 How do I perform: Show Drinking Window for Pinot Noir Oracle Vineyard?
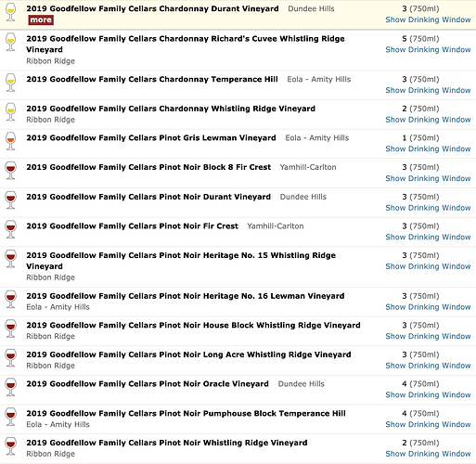[428, 395]
